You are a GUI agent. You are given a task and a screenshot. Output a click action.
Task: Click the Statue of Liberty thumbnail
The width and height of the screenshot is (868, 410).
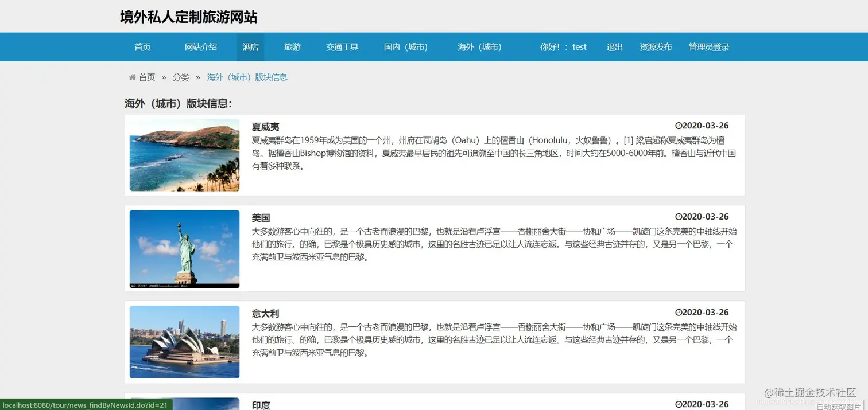(184, 249)
